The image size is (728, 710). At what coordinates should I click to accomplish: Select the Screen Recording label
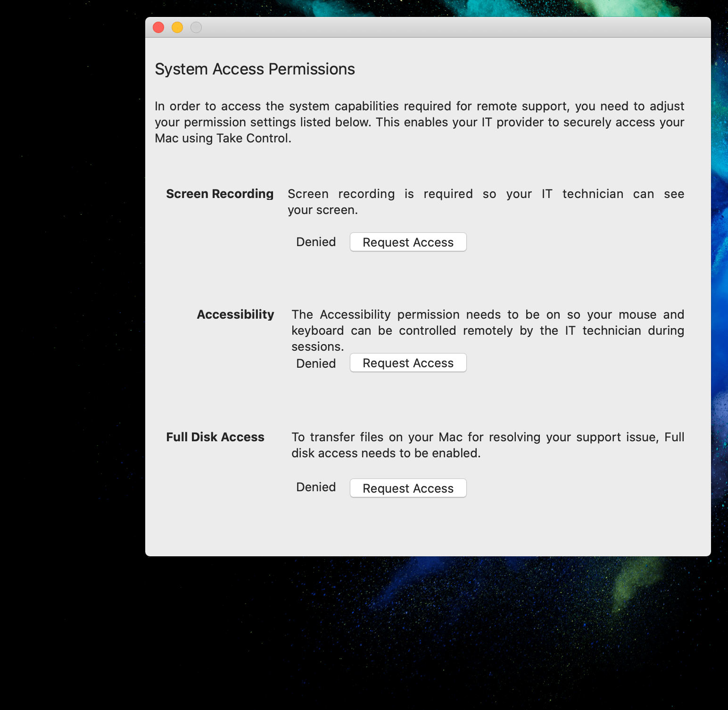[x=219, y=194]
